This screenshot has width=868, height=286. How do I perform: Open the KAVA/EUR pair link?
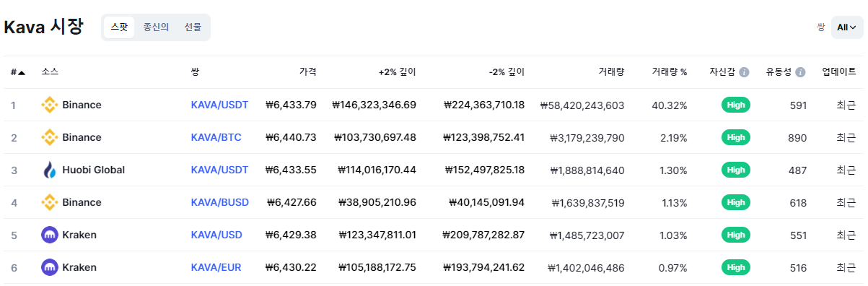coord(216,267)
